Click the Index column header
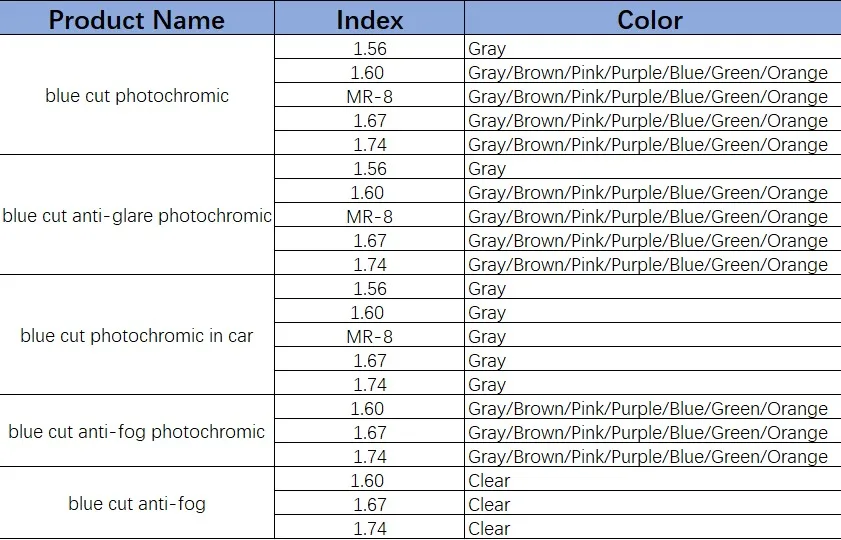Screen dimensions: 841x540 pos(370,20)
